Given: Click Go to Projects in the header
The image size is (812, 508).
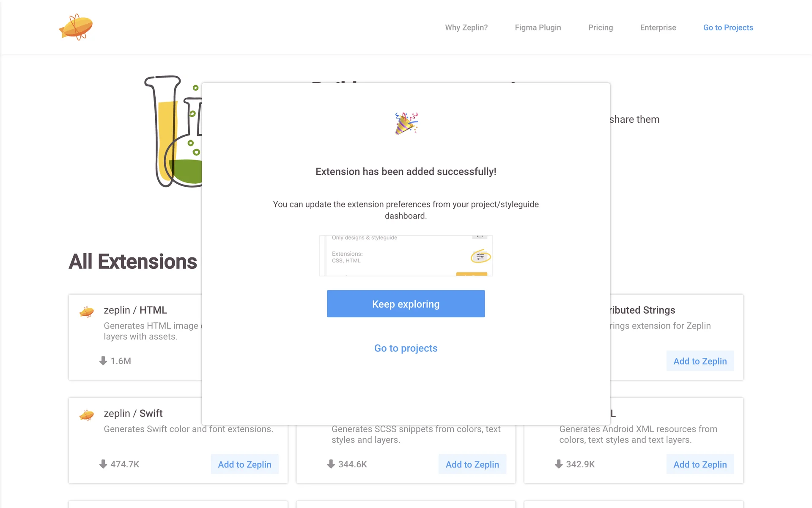Looking at the screenshot, I should (728, 28).
